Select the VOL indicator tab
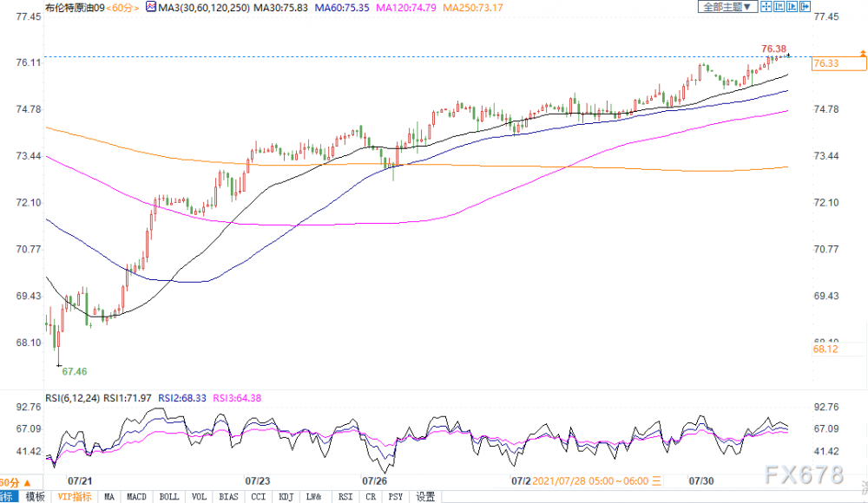 [199, 496]
